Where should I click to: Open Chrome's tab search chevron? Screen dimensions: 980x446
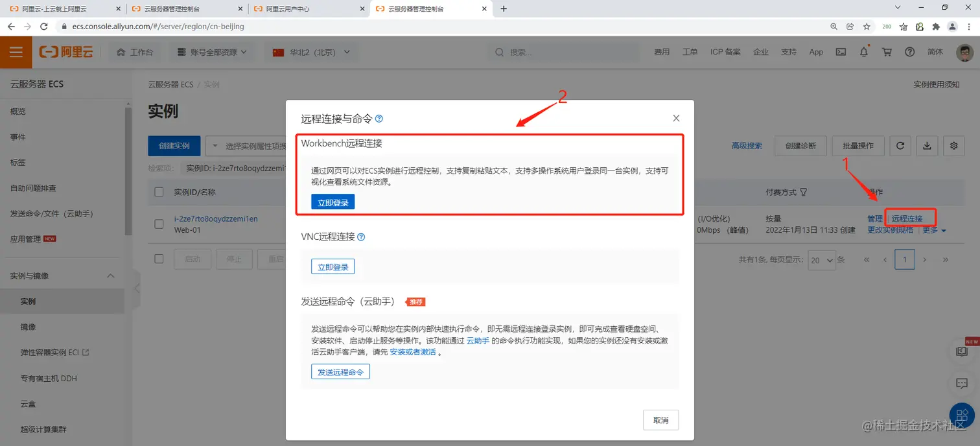pos(898,8)
